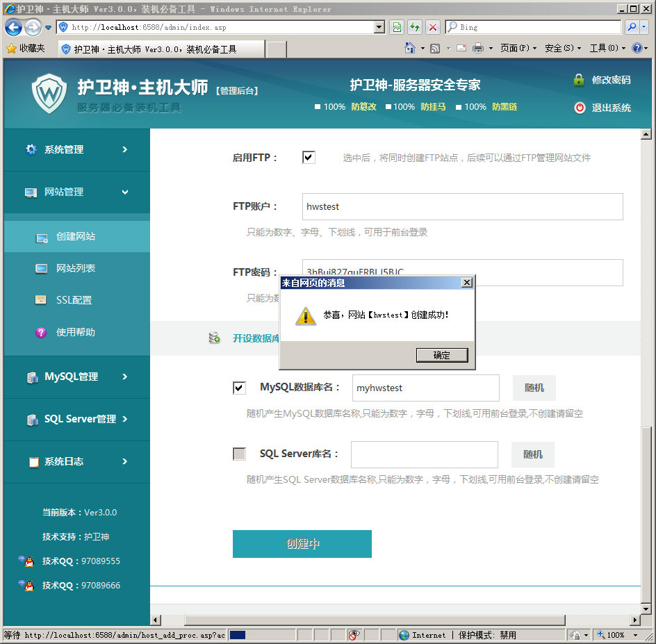This screenshot has height=644, width=656.
Task: Click the red power 退出系统 icon
Action: point(580,108)
